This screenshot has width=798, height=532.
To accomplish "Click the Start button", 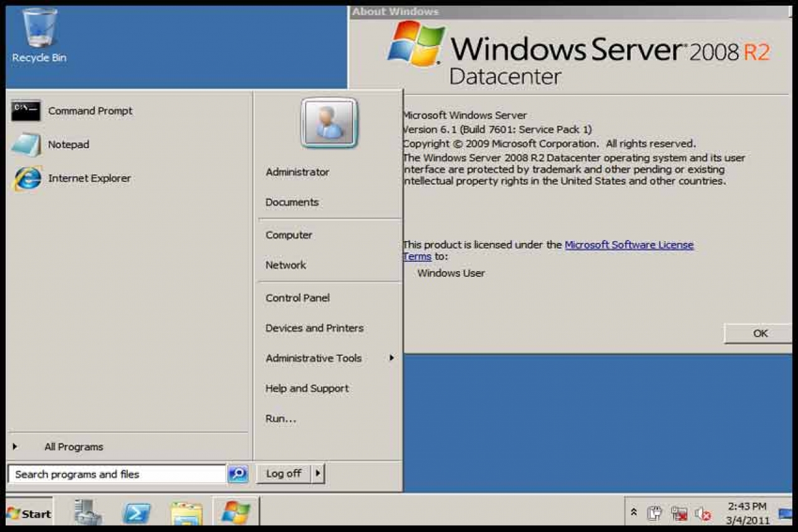I will click(x=29, y=514).
